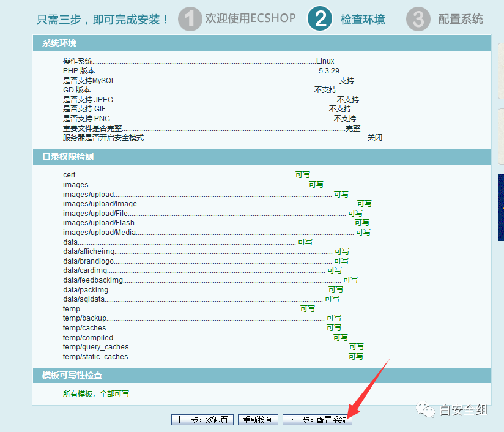This screenshot has width=504, height=432.
Task: Click the images/upload/Media directory label
Action: pos(99,233)
